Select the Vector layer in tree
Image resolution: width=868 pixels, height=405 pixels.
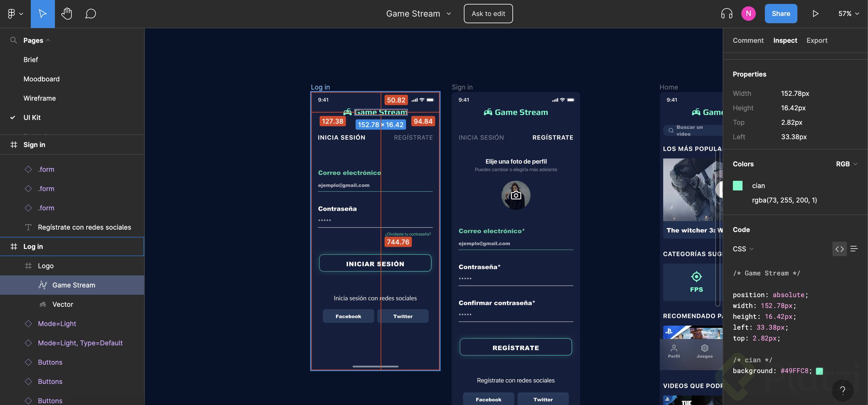pyautogui.click(x=63, y=304)
